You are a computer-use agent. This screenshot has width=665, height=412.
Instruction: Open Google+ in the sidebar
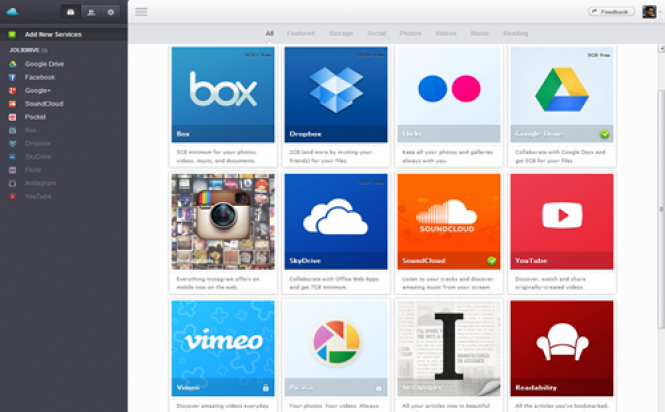click(x=38, y=90)
